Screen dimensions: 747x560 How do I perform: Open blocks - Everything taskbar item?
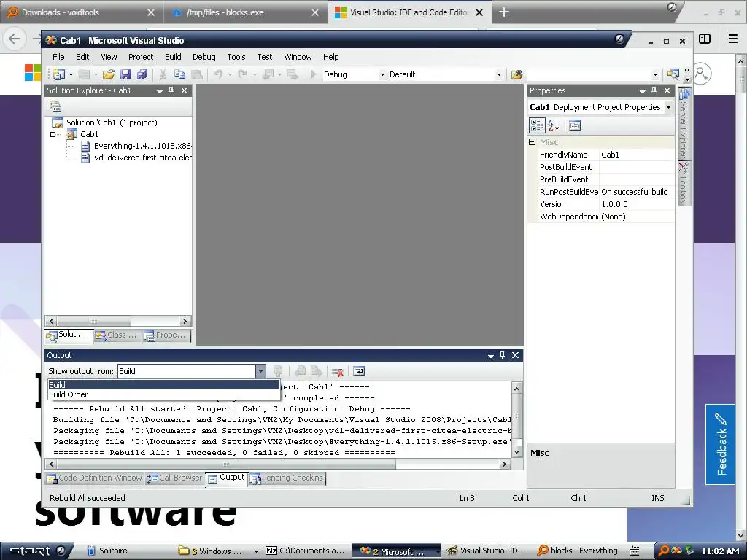578,551
